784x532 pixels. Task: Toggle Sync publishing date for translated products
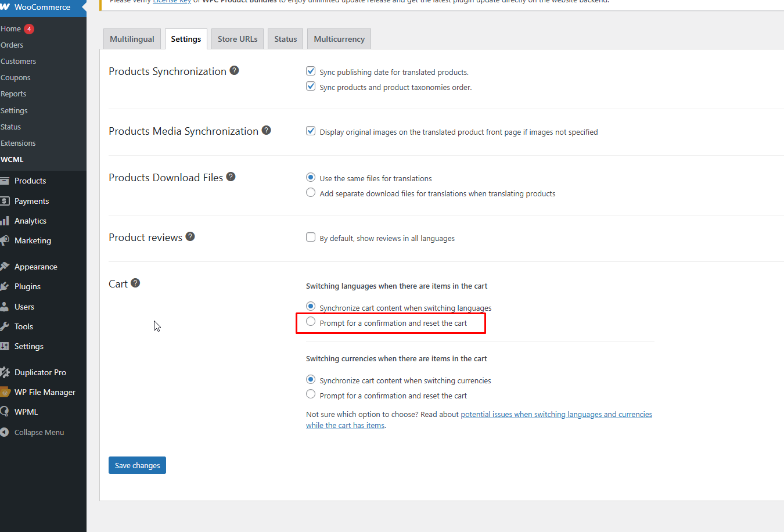coord(311,71)
